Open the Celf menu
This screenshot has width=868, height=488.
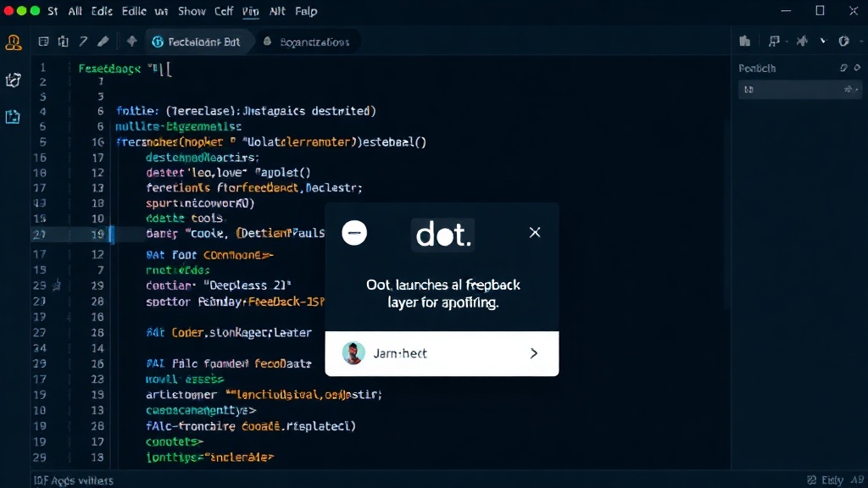pos(224,11)
